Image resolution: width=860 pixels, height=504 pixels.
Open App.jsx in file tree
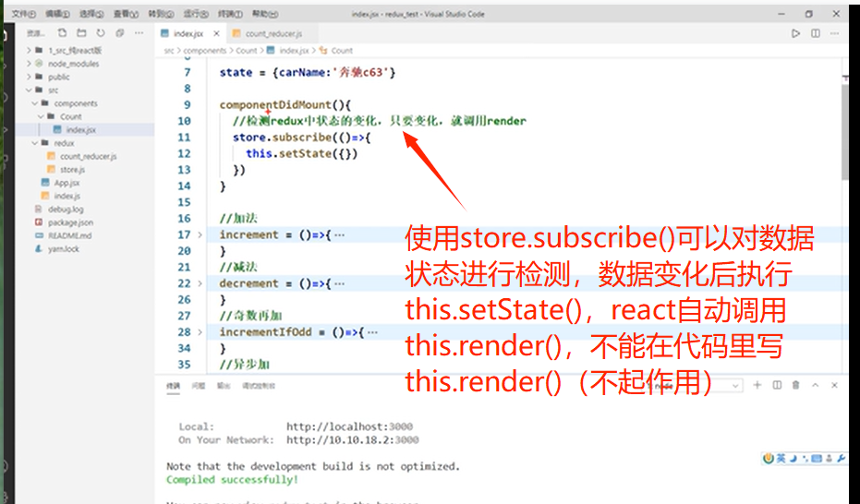[x=67, y=183]
